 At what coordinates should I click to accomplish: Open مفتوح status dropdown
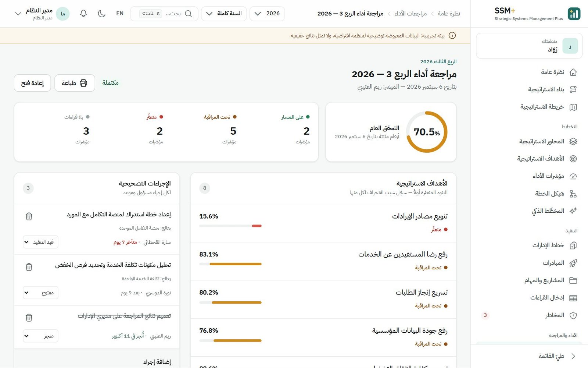click(41, 293)
